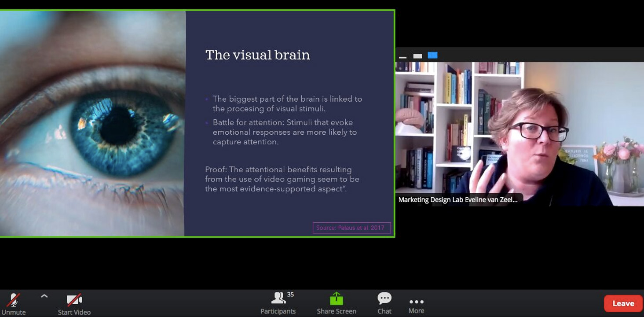
Task: Open audio options chevron beside Unmute
Action: click(44, 297)
